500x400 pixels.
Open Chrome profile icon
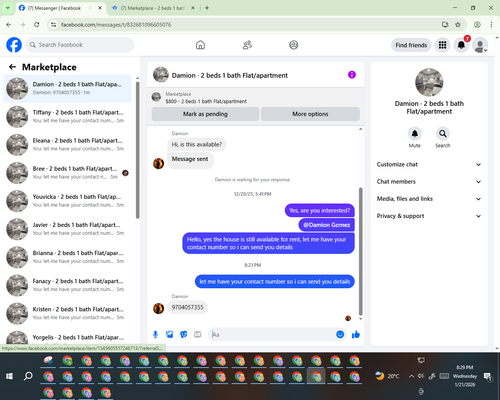[477, 24]
